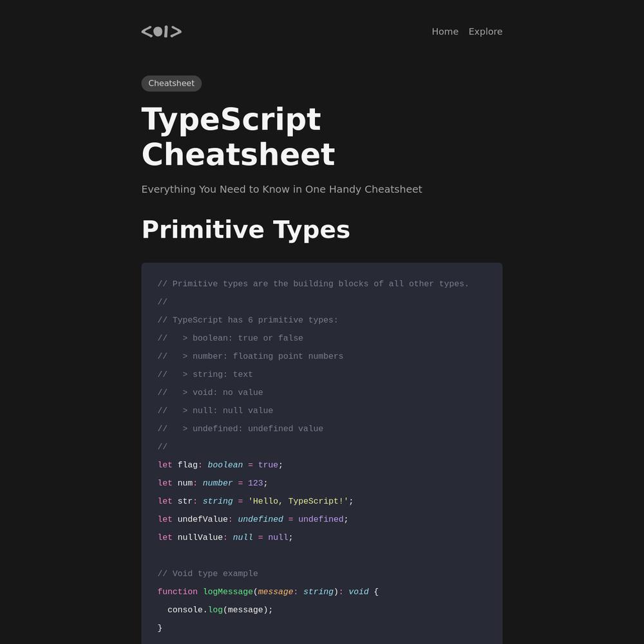The image size is (644, 644).
Task: Click code line "let nullValue: null = null;"
Action: [225, 537]
